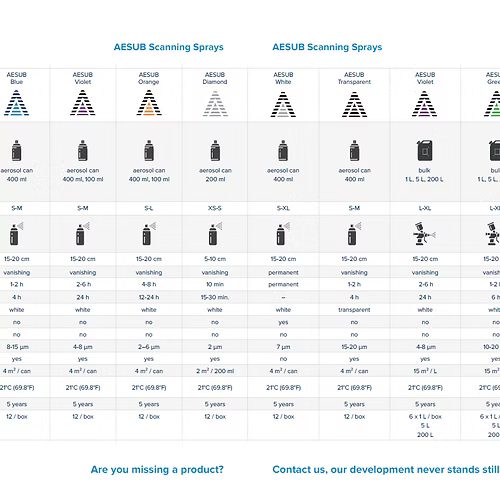This screenshot has height=500, width=500.
Task: Click the '4-8 h' cell in Orange column
Action: point(149,284)
